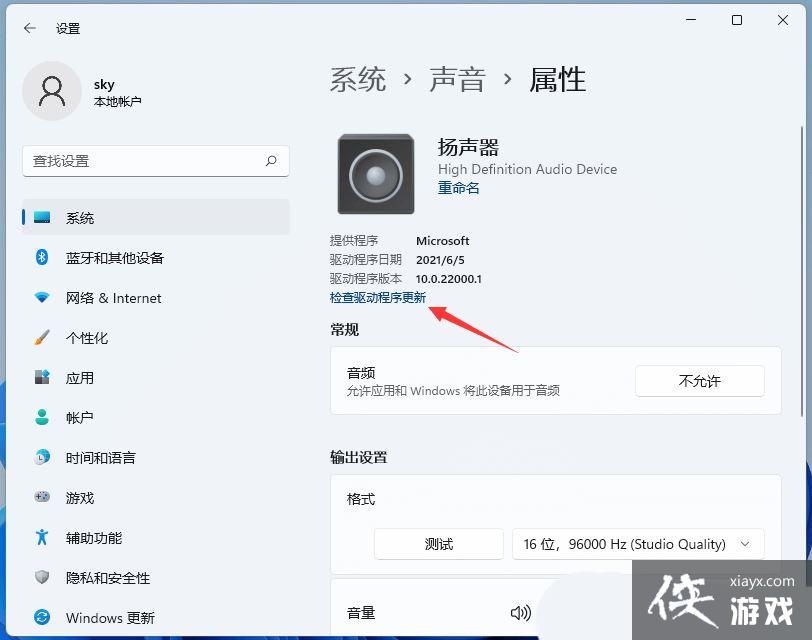Viewport: 812px width, 640px height.
Task: Click the 测试 button to test audio
Action: pos(438,544)
